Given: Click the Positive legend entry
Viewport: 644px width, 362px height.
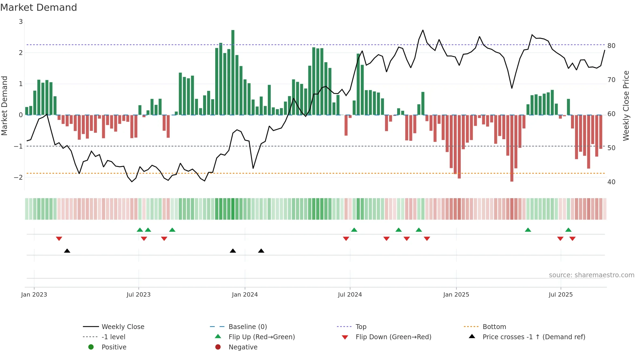Looking at the screenshot, I should tap(107, 347).
